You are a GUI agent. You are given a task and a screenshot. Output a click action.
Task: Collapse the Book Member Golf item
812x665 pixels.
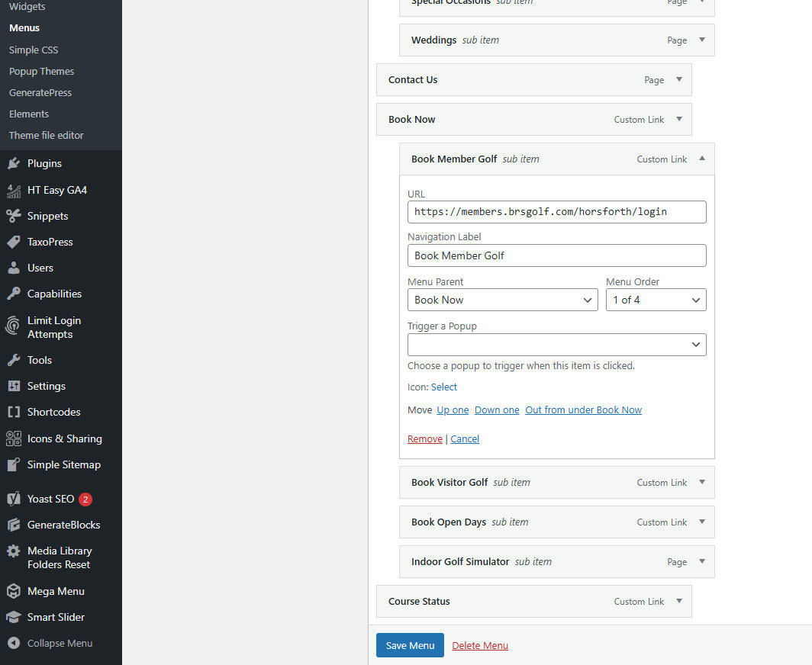(701, 159)
